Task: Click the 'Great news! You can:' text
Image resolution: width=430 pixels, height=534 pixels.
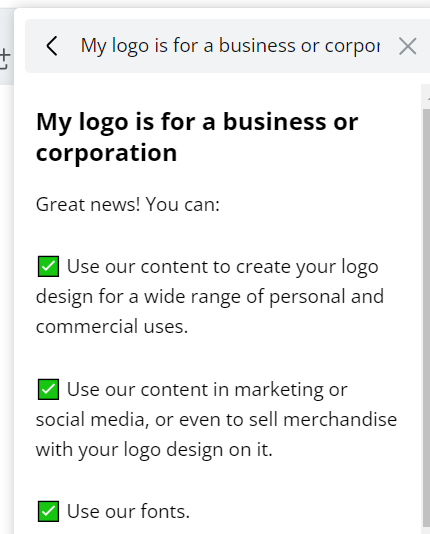Action: point(128,204)
